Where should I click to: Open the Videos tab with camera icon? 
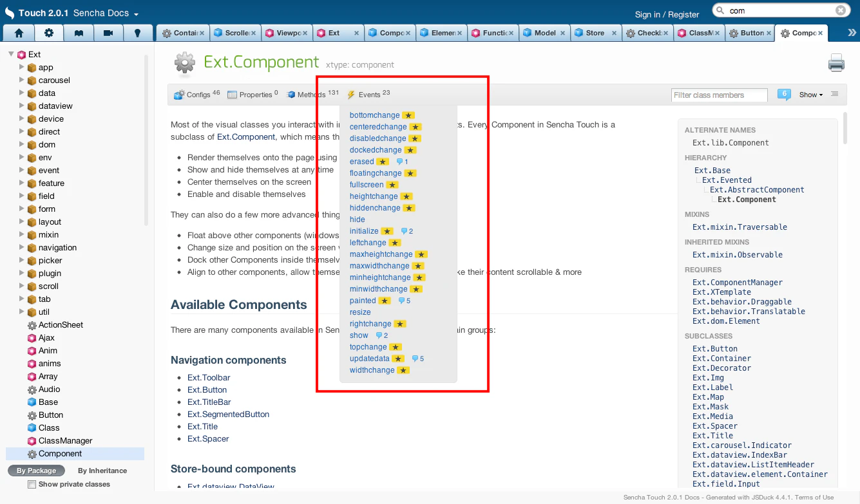(x=108, y=33)
